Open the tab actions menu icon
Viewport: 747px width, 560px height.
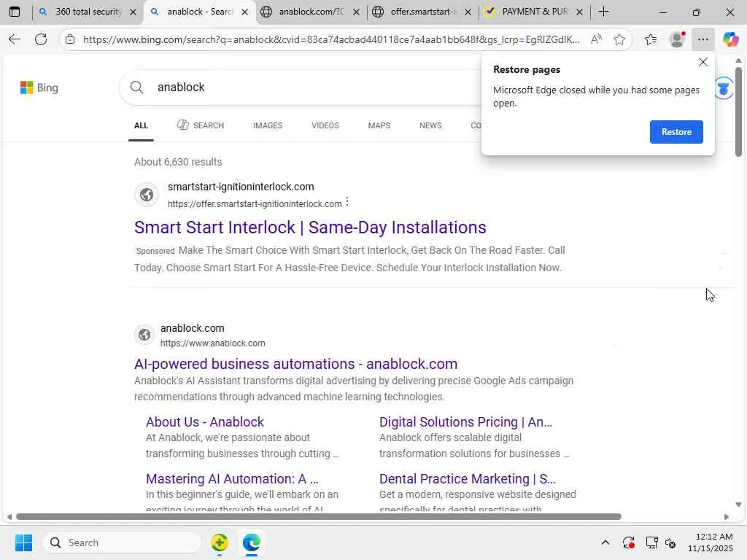click(x=15, y=12)
